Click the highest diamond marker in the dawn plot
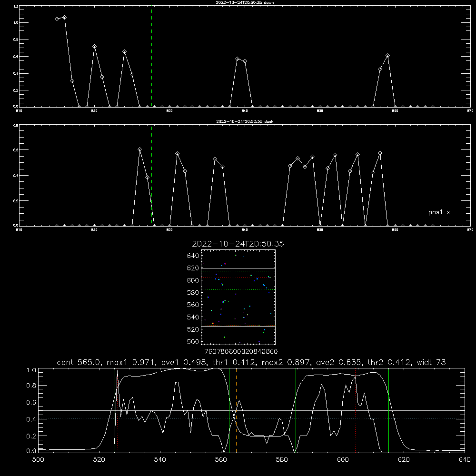Screen dimensions: 476x476 (64, 18)
